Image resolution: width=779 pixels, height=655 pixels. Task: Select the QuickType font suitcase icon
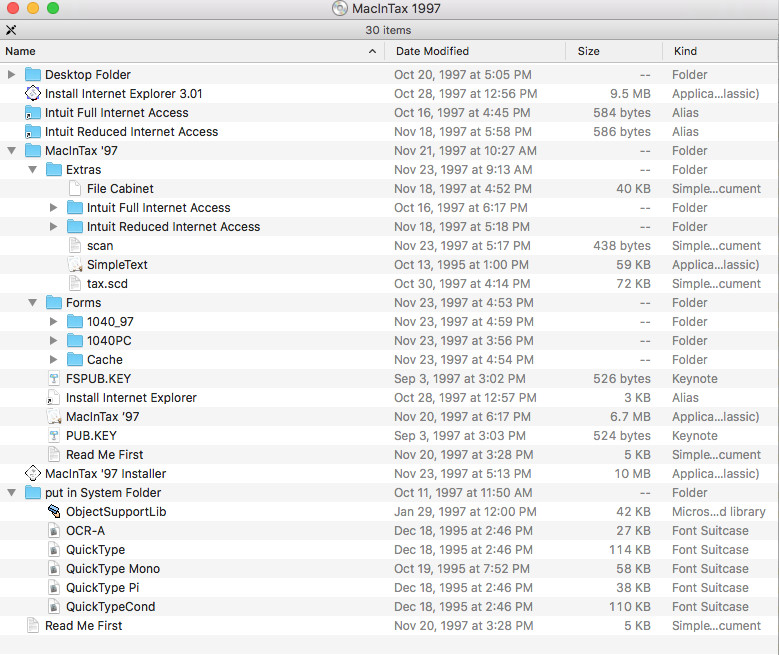pos(54,550)
